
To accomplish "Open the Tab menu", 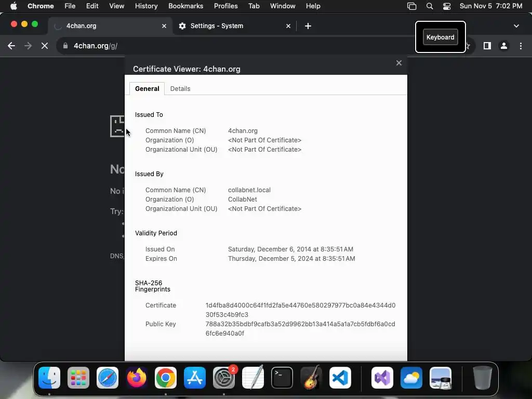I will tap(254, 6).
